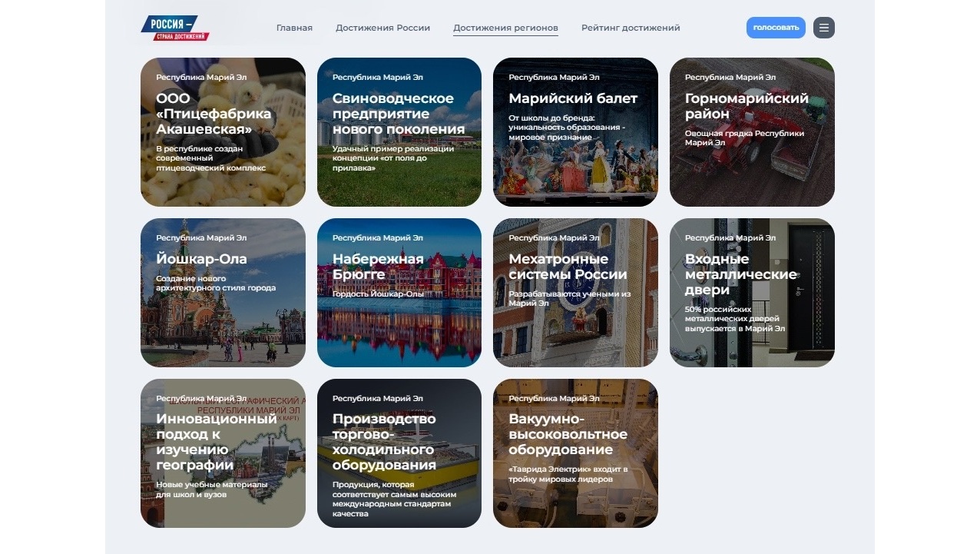The image size is (980, 554).
Task: Open Достижения России in the navigation
Action: [x=382, y=28]
